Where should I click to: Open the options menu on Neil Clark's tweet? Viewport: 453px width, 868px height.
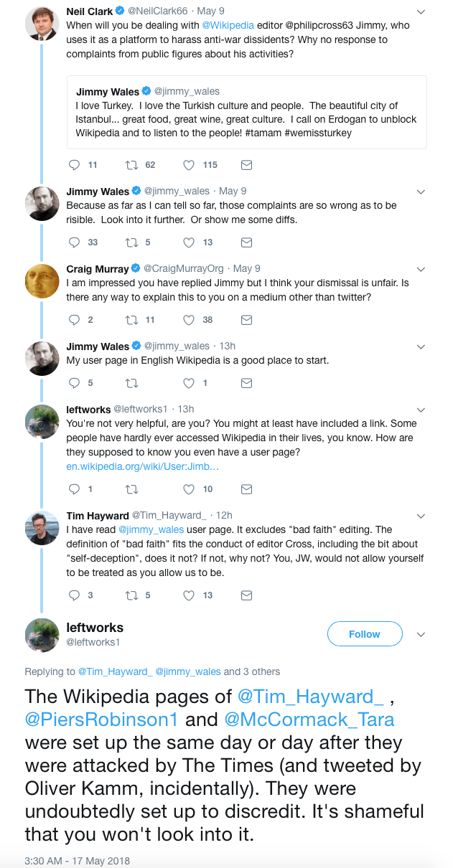(x=421, y=11)
